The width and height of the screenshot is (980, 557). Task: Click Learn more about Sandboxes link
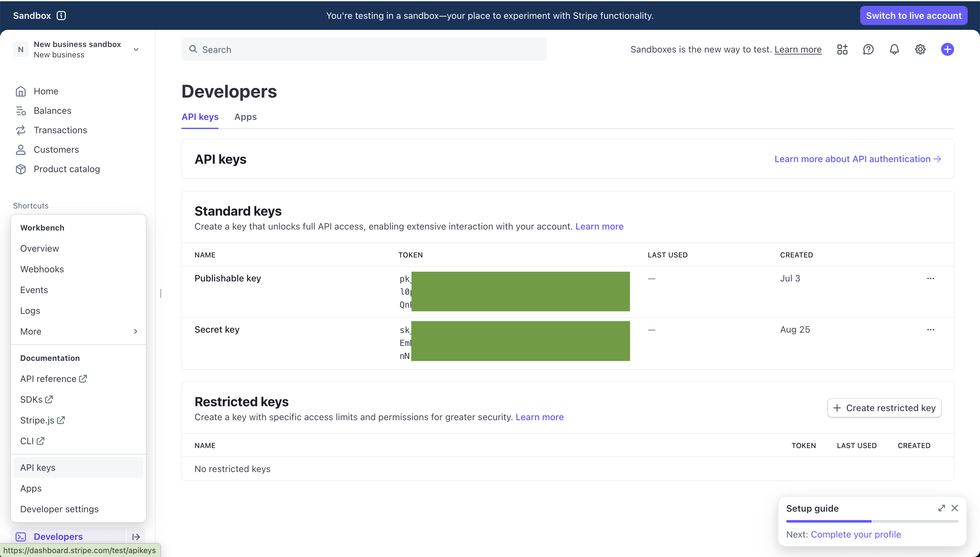pyautogui.click(x=798, y=49)
